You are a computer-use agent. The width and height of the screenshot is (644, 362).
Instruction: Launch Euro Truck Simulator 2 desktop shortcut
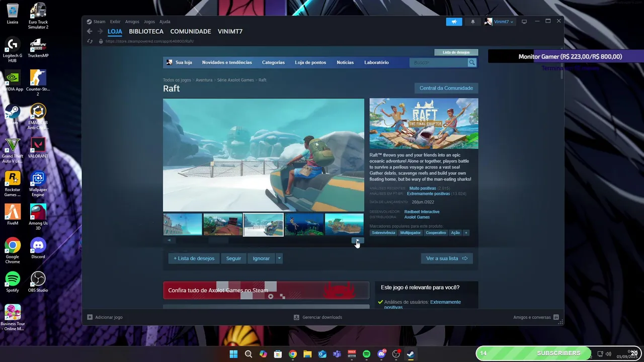(x=38, y=16)
